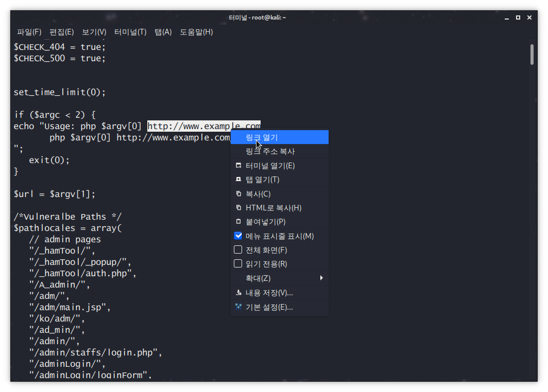Uncheck 메뉴 표시줄 표시(M) checkbox
This screenshot has width=548, height=392.
pyautogui.click(x=238, y=236)
